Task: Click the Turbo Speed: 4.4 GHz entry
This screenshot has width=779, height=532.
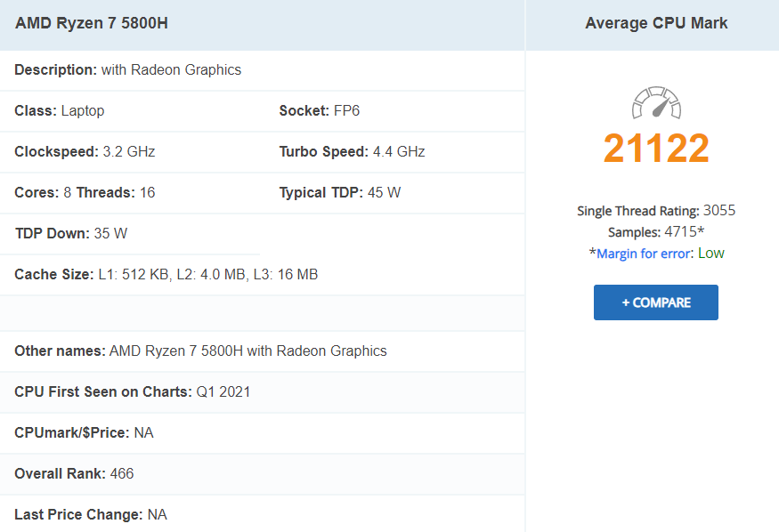Action: (x=352, y=151)
